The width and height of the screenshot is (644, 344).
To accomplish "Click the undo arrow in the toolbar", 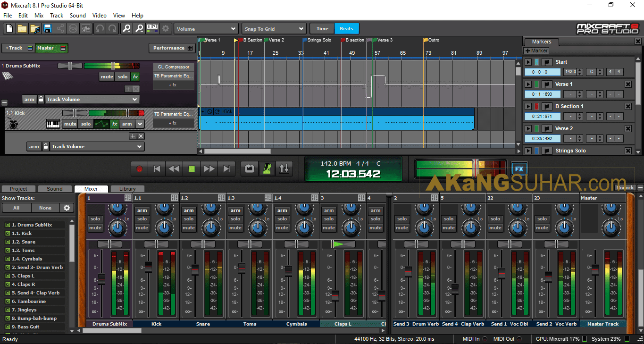I will coord(100,29).
